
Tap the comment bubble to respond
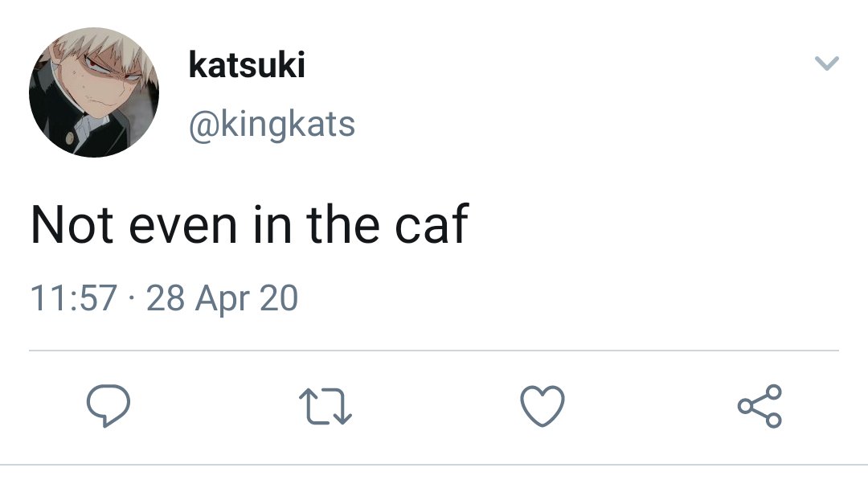click(x=108, y=406)
